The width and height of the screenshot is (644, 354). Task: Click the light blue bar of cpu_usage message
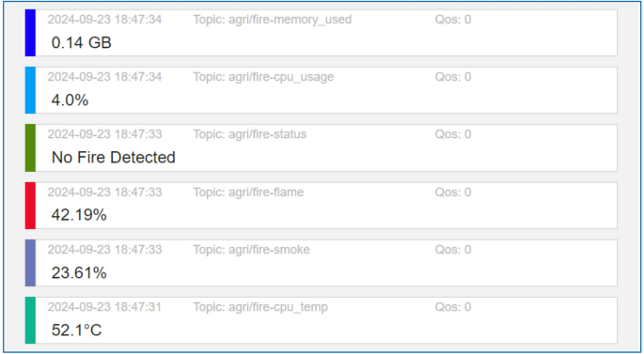coord(30,90)
